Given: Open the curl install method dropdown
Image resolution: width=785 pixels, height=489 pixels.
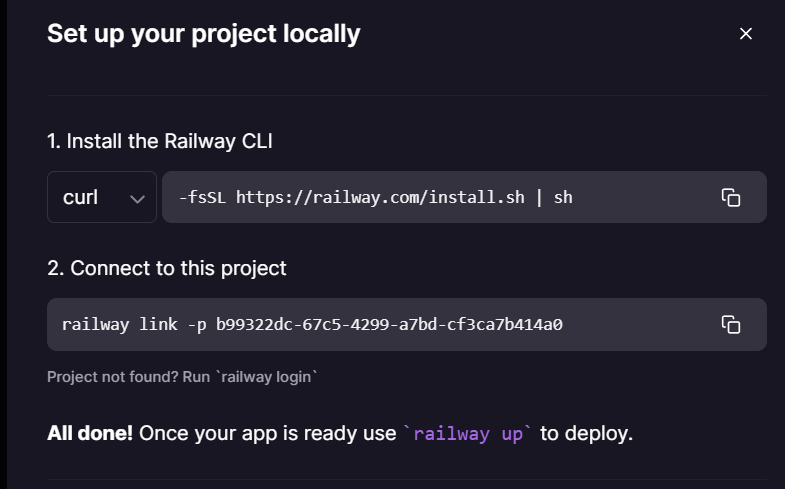Looking at the screenshot, I should click(x=102, y=197).
